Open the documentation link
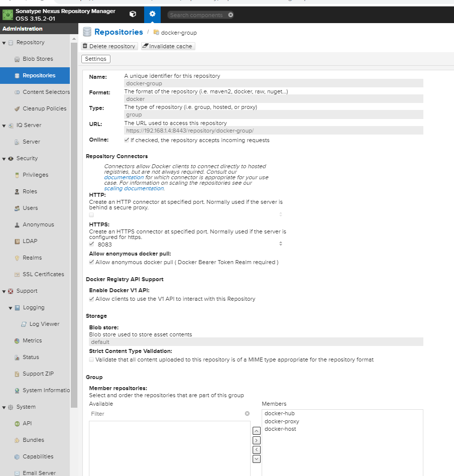This screenshot has width=454, height=476. pos(124,177)
